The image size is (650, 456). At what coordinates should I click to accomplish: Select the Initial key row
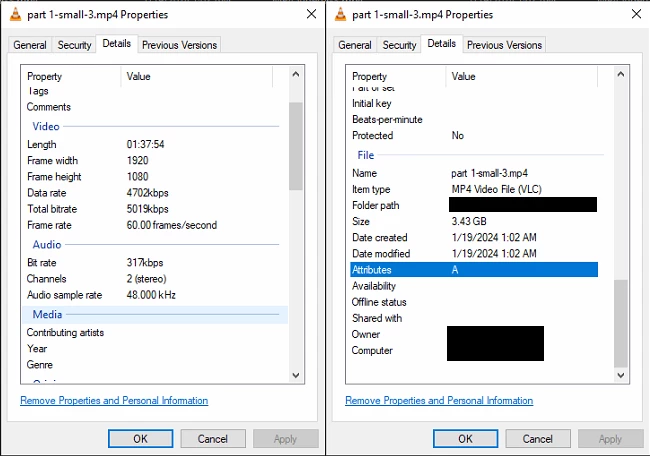click(x=474, y=103)
